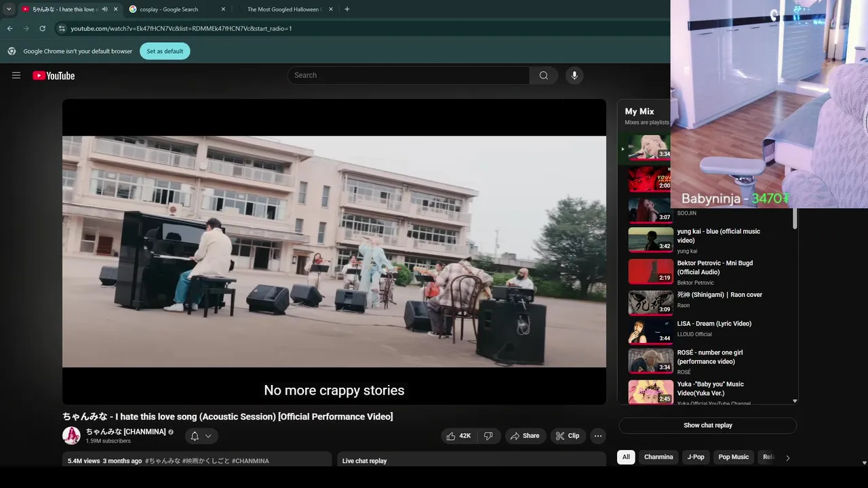The width and height of the screenshot is (868, 488).
Task: Close the cosplay Google Search tab
Action: (223, 9)
